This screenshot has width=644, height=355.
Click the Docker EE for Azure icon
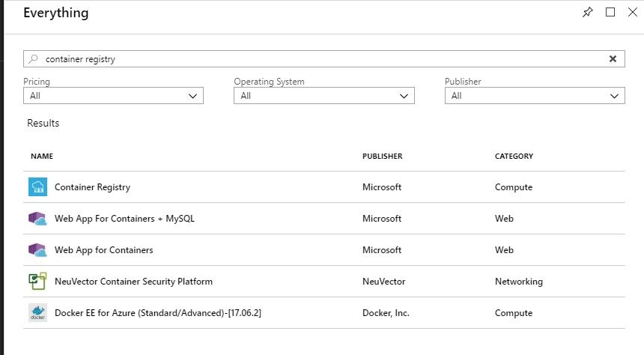click(x=37, y=312)
